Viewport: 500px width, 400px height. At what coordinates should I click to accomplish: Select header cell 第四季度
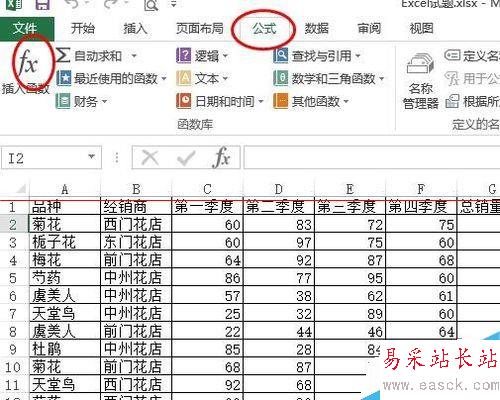pyautogui.click(x=421, y=207)
